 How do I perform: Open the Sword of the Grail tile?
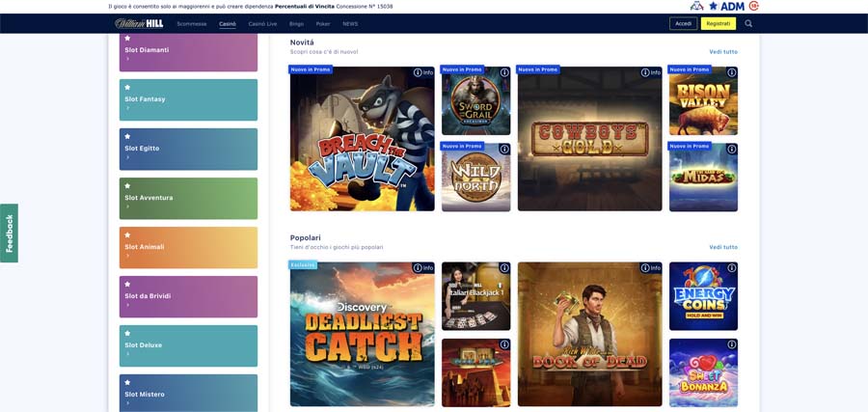476,100
